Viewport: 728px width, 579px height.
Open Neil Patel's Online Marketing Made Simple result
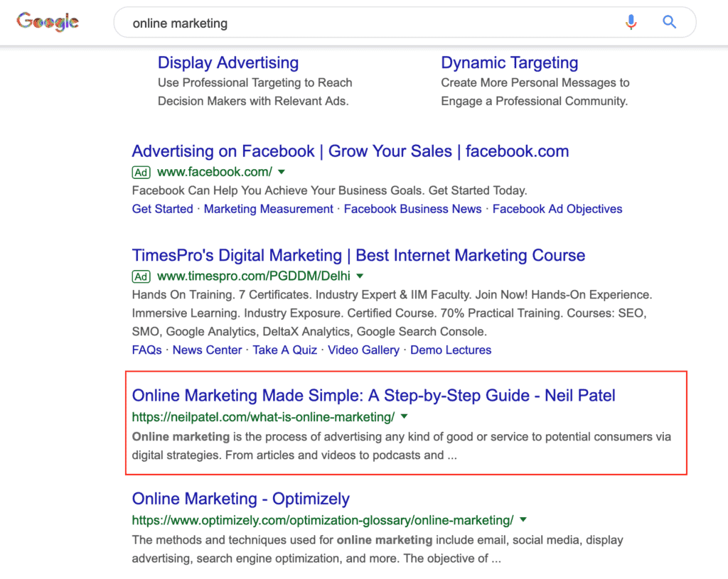[373, 395]
